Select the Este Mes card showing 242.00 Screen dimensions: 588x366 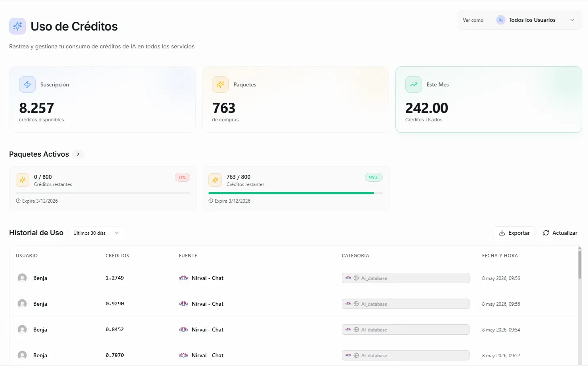[489, 100]
